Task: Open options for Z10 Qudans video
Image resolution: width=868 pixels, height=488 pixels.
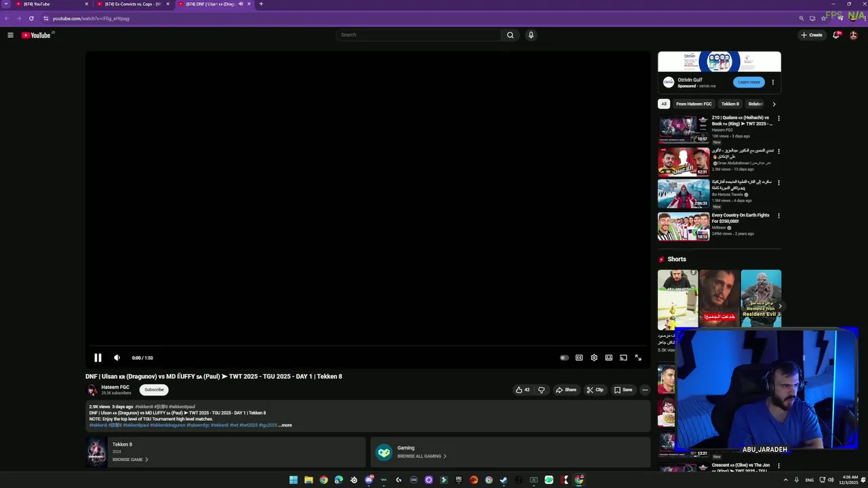Action: click(778, 119)
